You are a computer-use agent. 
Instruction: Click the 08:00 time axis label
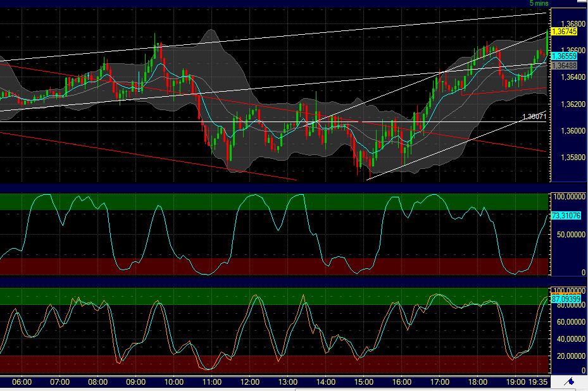[x=98, y=382]
